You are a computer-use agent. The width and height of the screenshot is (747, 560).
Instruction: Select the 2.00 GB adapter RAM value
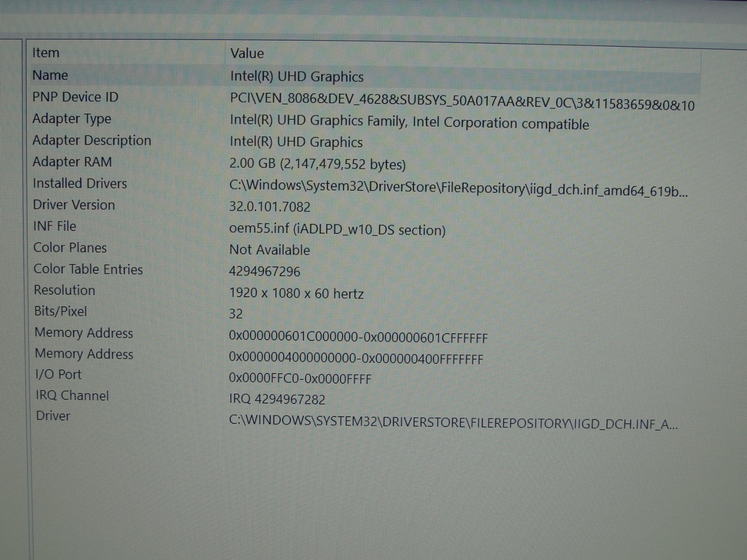317,164
